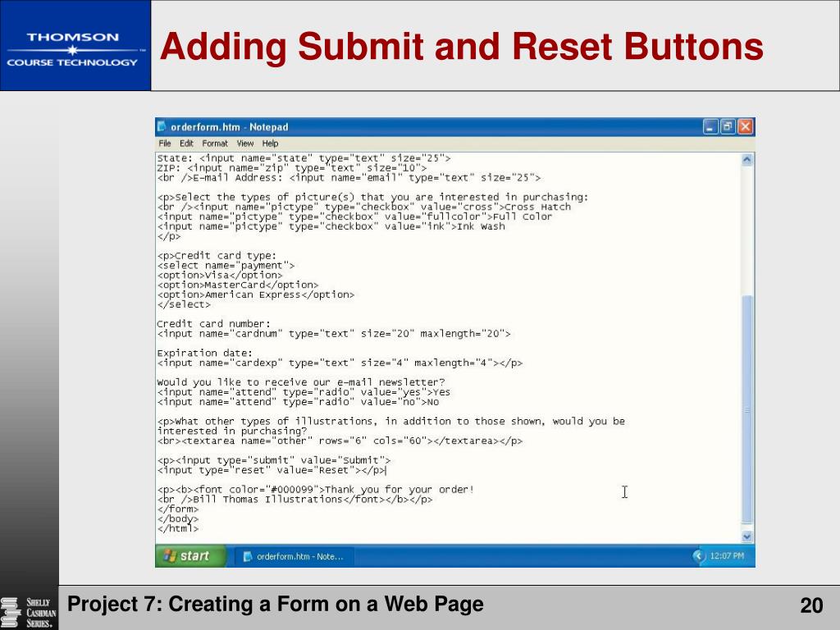Screen dimensions: 840x630
Task: Click the cardexp input line
Action: tap(340, 363)
